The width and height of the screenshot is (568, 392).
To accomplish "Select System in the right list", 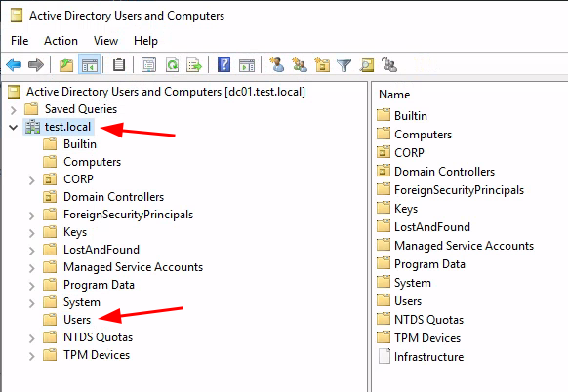I will coord(413,283).
